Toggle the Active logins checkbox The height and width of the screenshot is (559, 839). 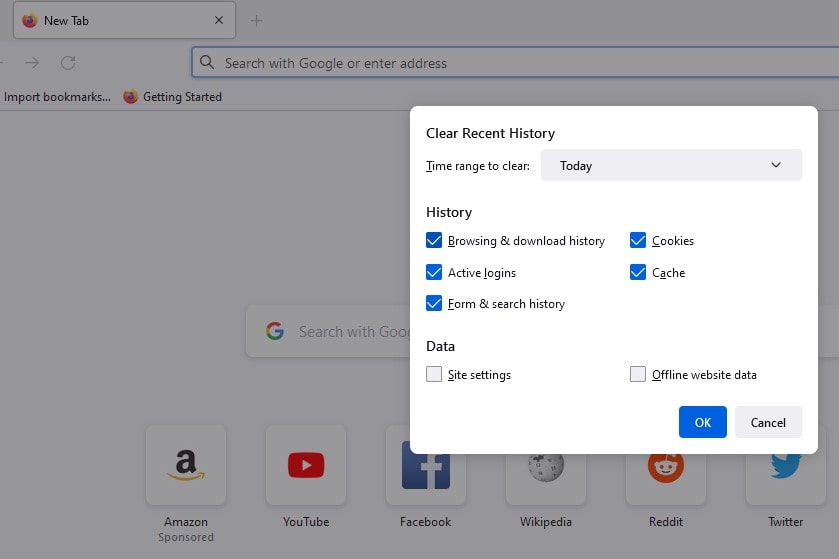point(434,273)
